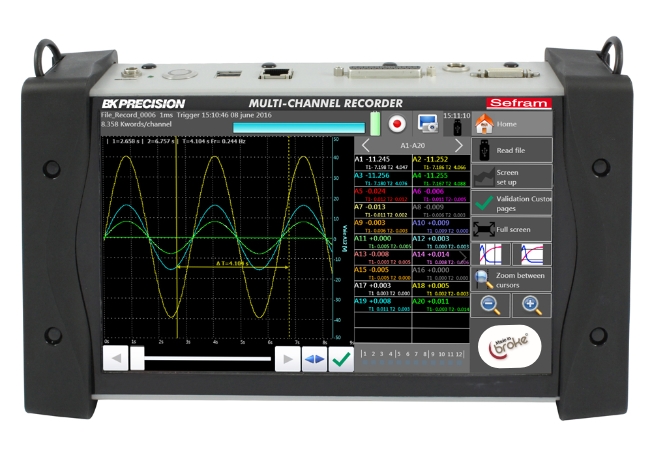The image size is (652, 455).
Task: Open the Home menu
Action: 510,125
